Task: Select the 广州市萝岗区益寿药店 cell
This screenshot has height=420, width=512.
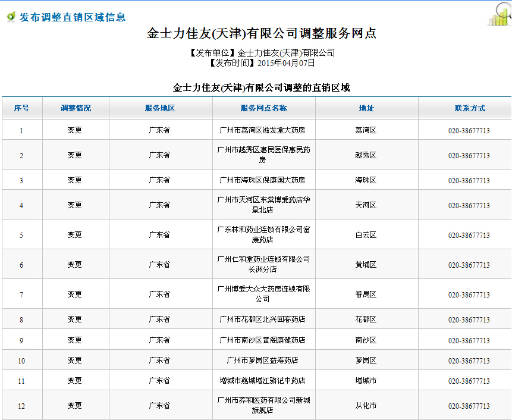Action: 262,361
